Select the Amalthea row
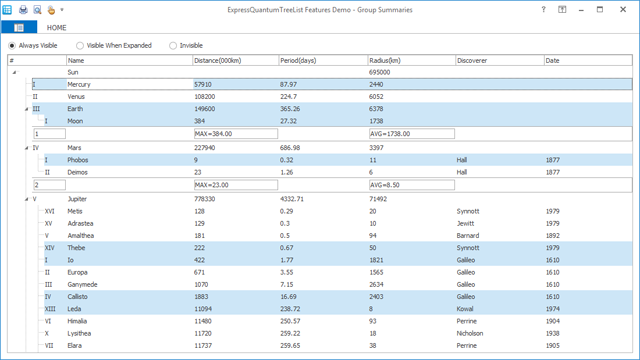 coord(338,236)
